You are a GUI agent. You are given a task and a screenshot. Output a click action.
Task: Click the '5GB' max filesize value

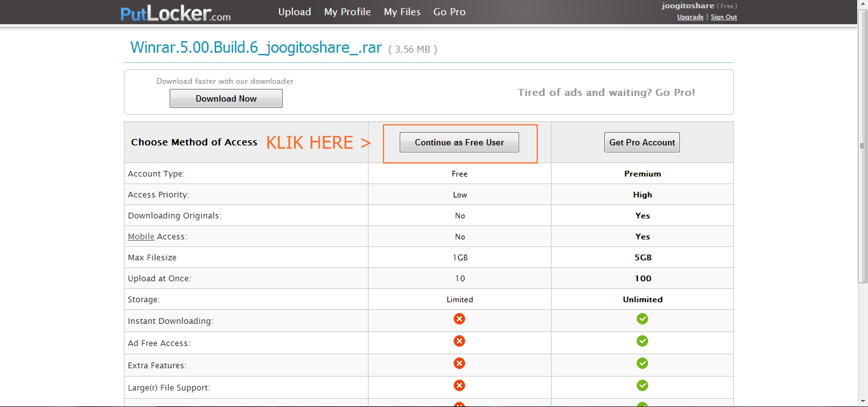click(642, 258)
